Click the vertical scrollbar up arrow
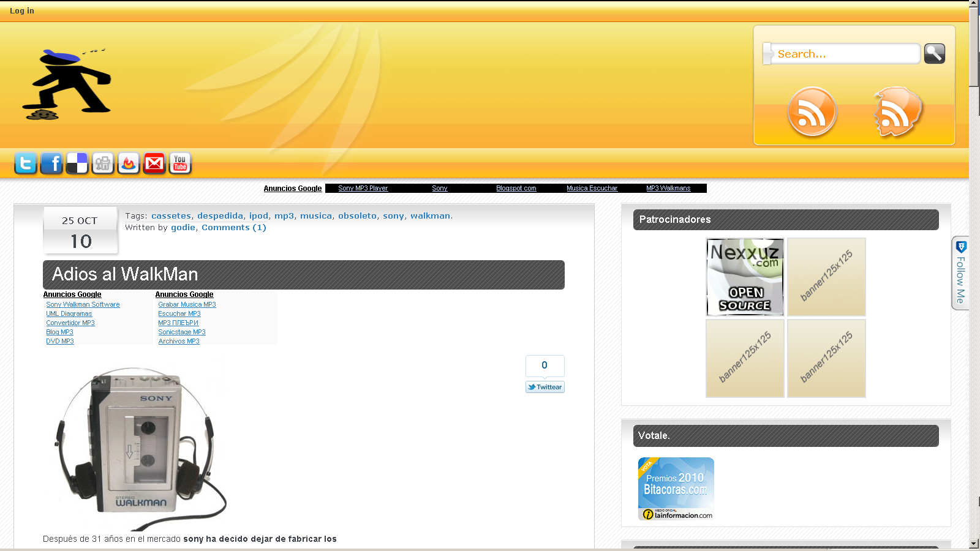 tap(974, 4)
